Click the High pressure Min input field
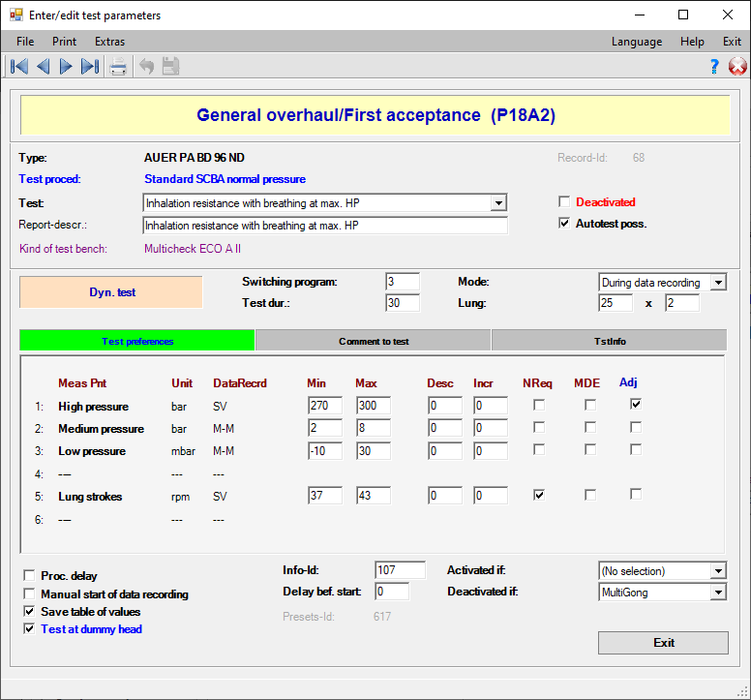Image resolution: width=751 pixels, height=700 pixels. click(325, 406)
